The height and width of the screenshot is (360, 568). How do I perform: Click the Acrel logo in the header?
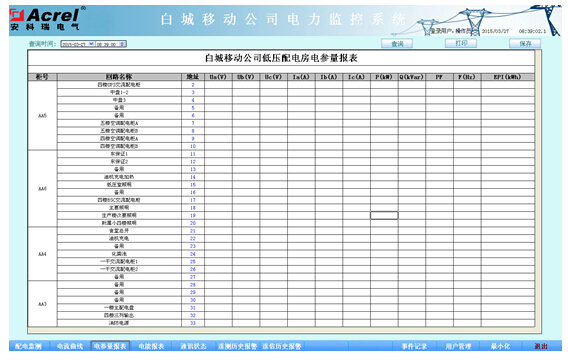47,19
